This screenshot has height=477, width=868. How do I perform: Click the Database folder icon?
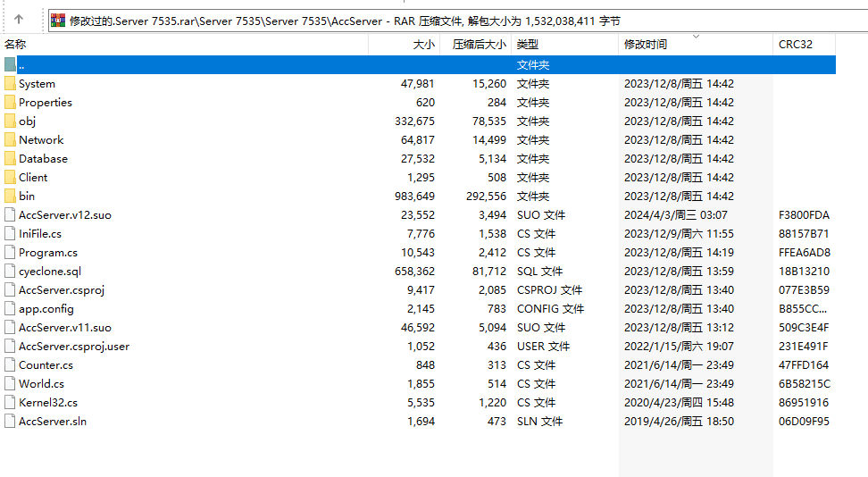[x=10, y=159]
